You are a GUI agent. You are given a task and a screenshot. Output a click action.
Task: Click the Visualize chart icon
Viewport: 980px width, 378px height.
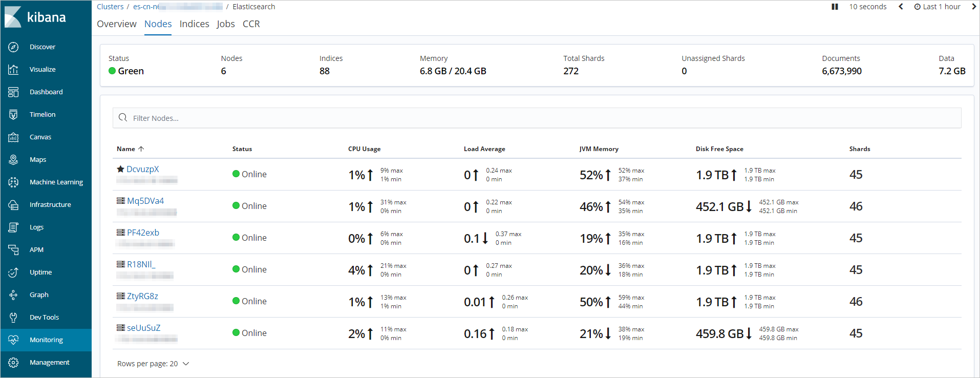coord(14,70)
